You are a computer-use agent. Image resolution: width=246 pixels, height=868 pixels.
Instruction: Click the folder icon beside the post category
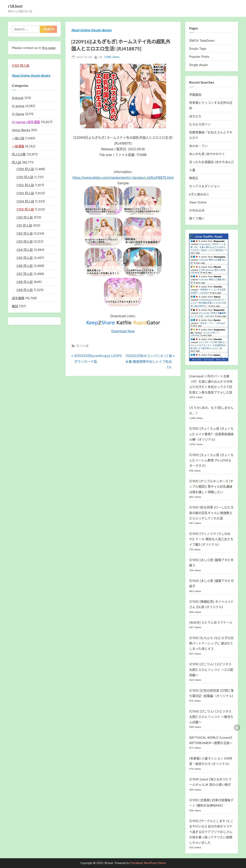pyautogui.click(x=73, y=346)
